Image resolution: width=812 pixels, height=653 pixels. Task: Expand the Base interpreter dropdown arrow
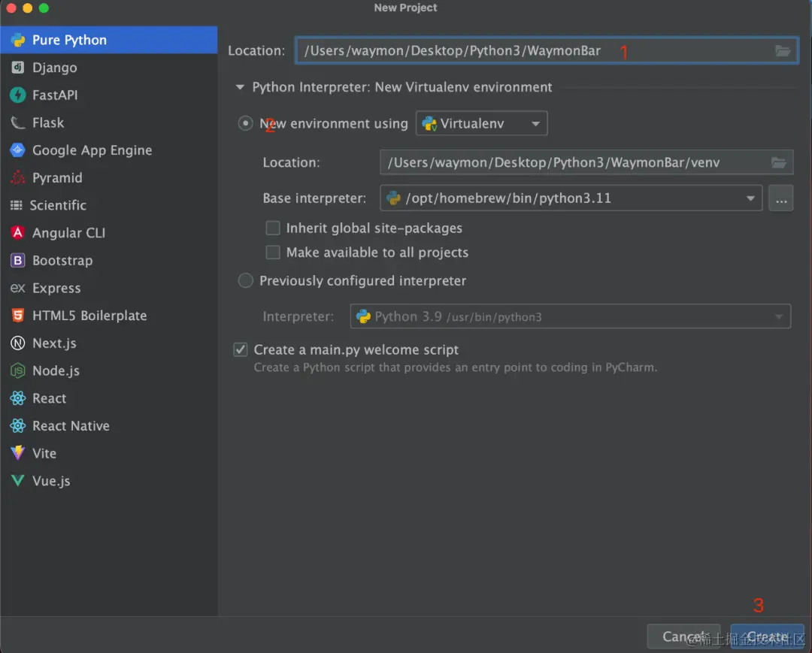click(750, 198)
